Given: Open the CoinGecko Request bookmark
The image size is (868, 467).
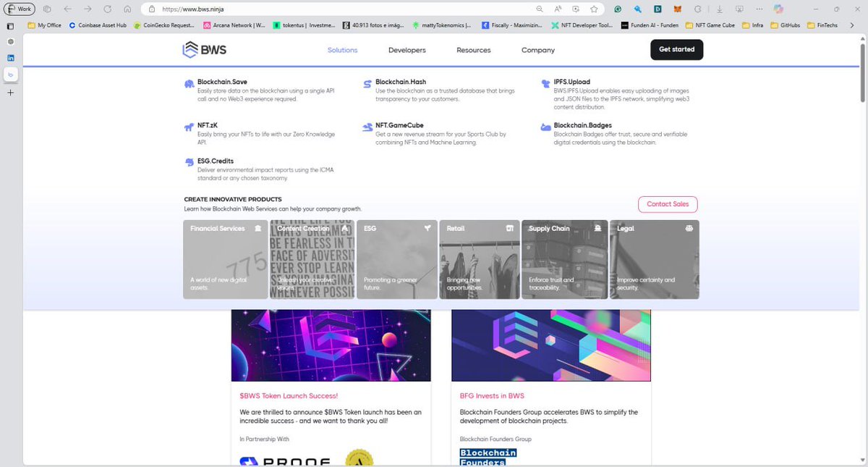Looking at the screenshot, I should (x=165, y=25).
